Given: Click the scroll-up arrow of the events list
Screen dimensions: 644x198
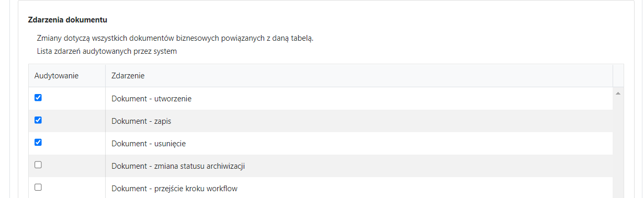Looking at the screenshot, I should click(x=618, y=93).
